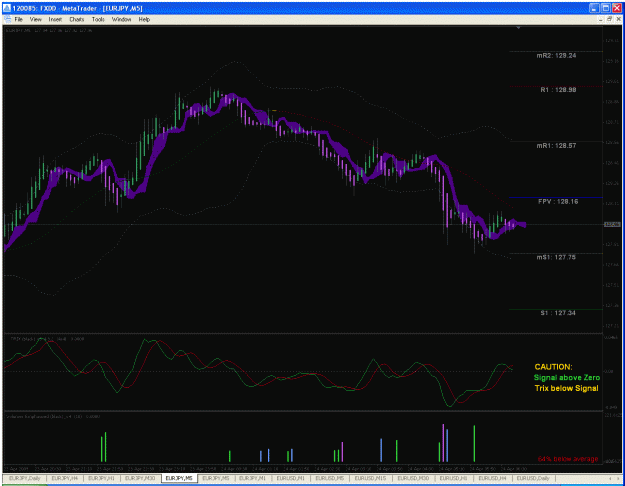Screen dimensions: 625x486
Task: Switch to the EURUSD,M5 chart tab
Action: point(330,478)
